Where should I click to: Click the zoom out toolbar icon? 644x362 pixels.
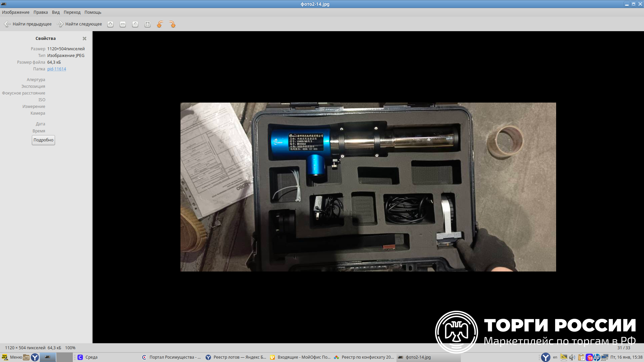click(x=123, y=24)
